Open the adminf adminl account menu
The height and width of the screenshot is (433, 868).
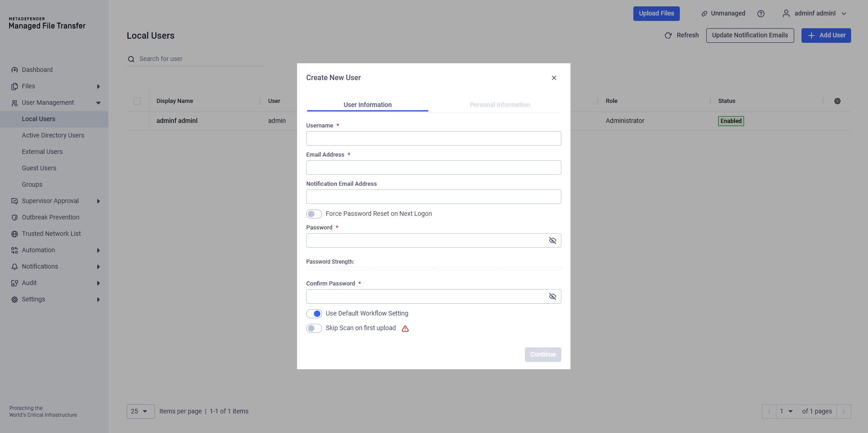tap(814, 14)
